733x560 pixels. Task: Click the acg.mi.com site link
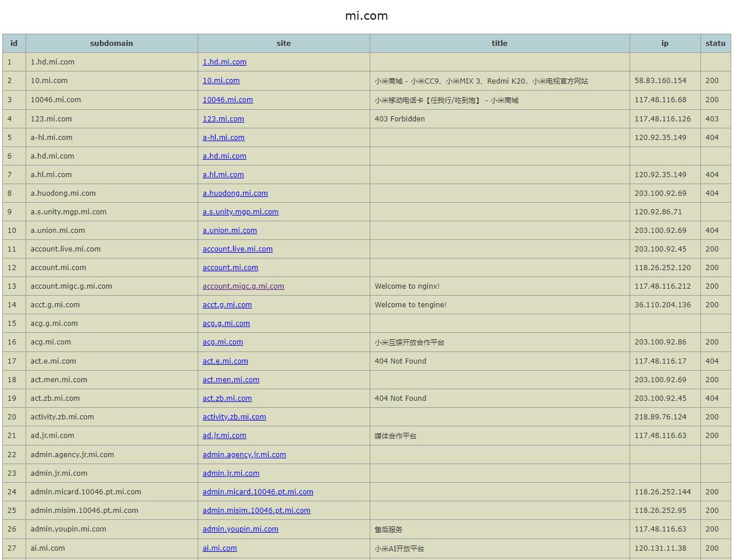click(223, 342)
